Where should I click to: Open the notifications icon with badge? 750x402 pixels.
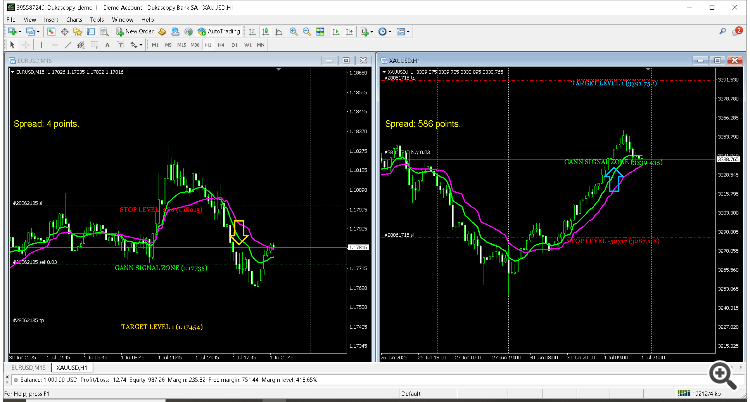tap(737, 32)
